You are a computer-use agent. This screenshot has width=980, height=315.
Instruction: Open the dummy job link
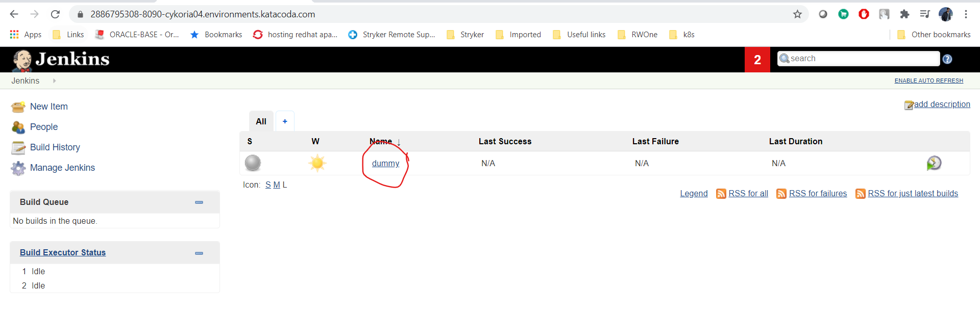(385, 163)
